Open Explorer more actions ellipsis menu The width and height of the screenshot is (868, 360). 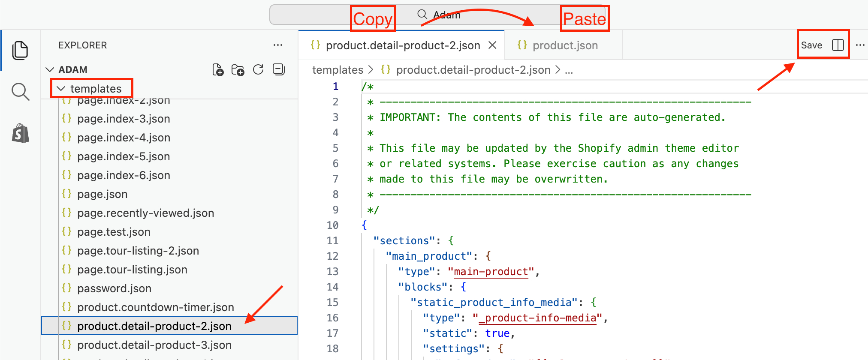point(278,45)
